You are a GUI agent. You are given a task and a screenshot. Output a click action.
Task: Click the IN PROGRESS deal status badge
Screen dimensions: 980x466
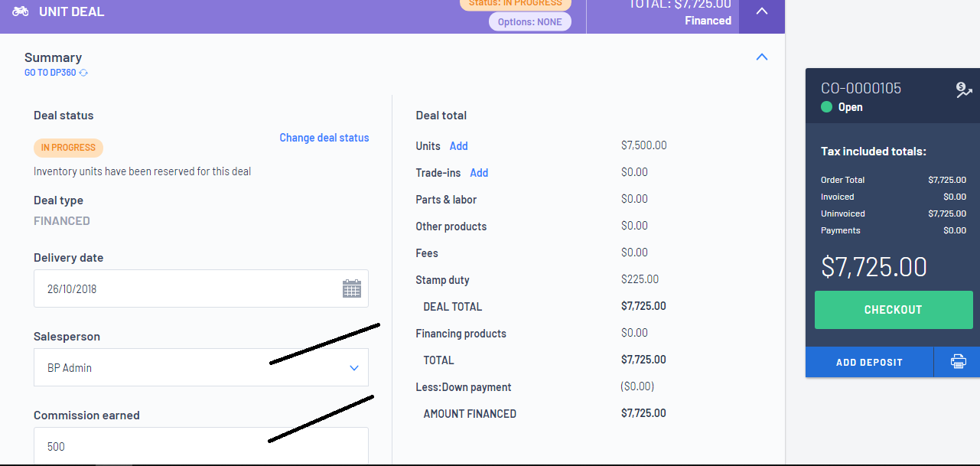[68, 148]
